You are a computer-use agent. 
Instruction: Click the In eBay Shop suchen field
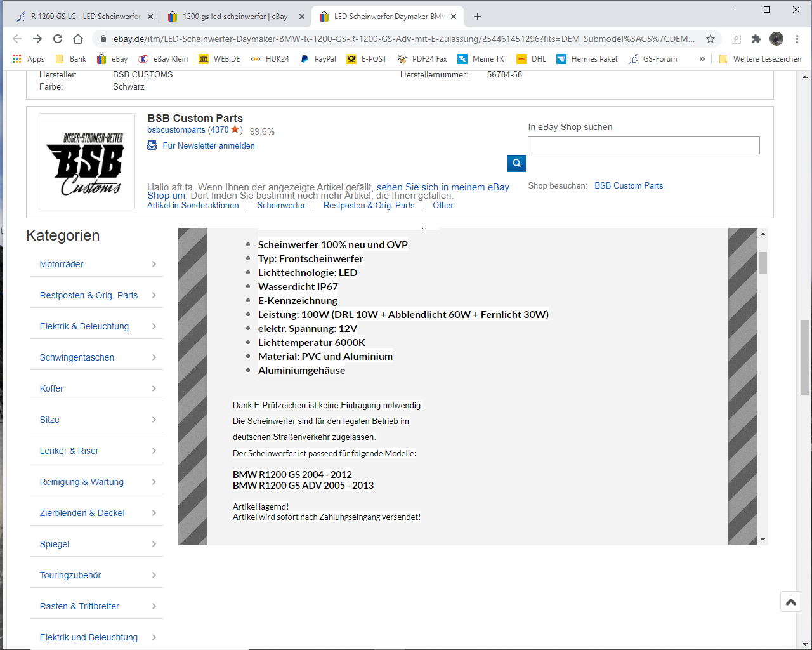click(643, 145)
